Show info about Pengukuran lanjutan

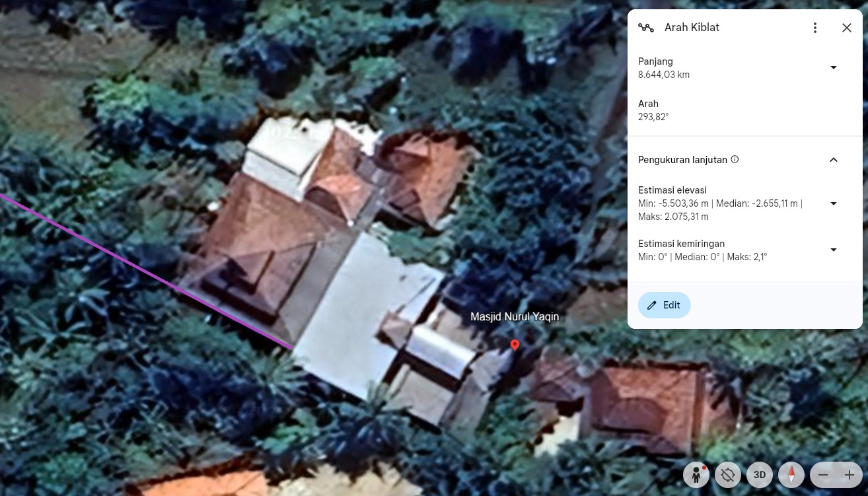735,160
